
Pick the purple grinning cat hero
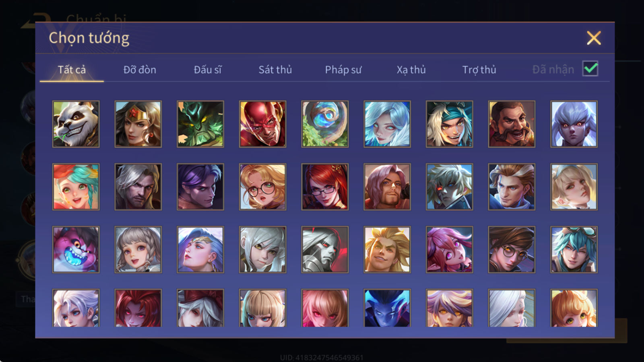(76, 249)
